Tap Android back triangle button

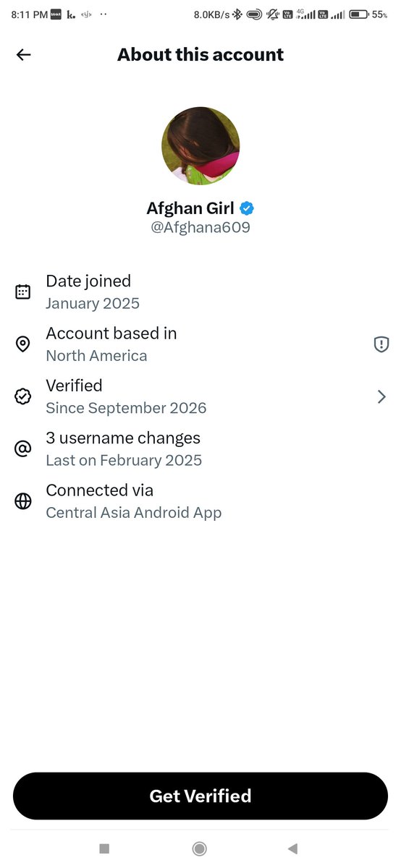pyautogui.click(x=292, y=848)
